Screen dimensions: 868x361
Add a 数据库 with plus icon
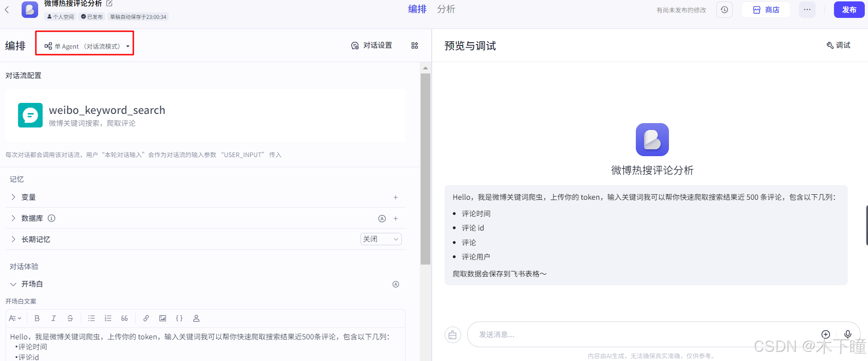click(395, 219)
